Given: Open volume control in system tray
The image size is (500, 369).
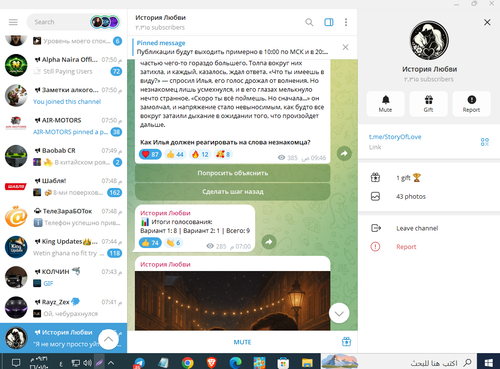Looking at the screenshot, I should click(88, 363).
